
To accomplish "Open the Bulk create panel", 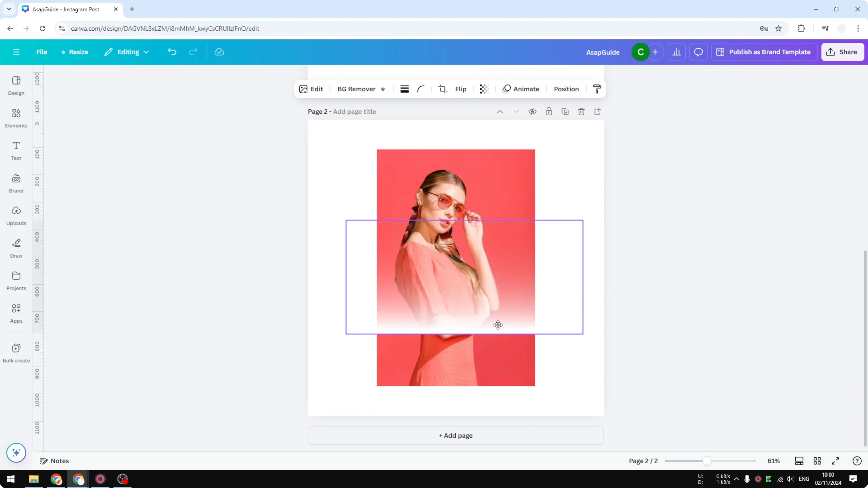I will pos(16,353).
